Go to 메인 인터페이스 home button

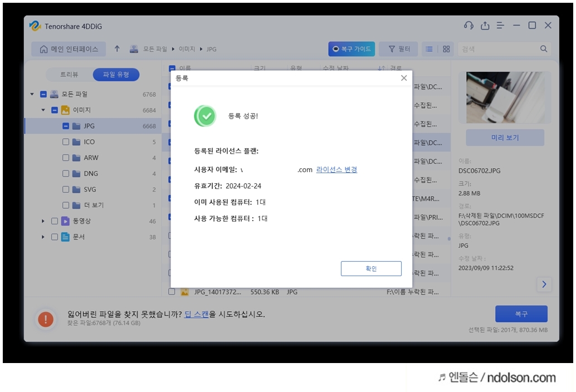click(69, 49)
